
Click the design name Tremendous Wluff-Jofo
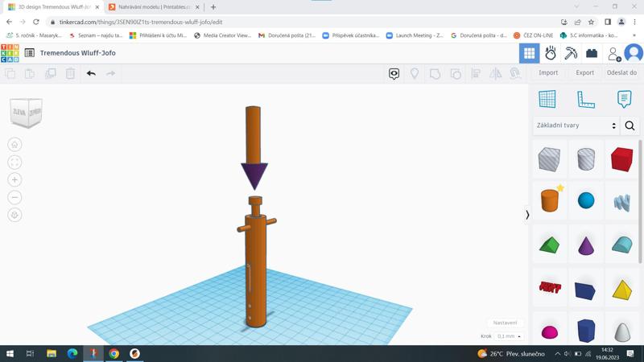(77, 53)
